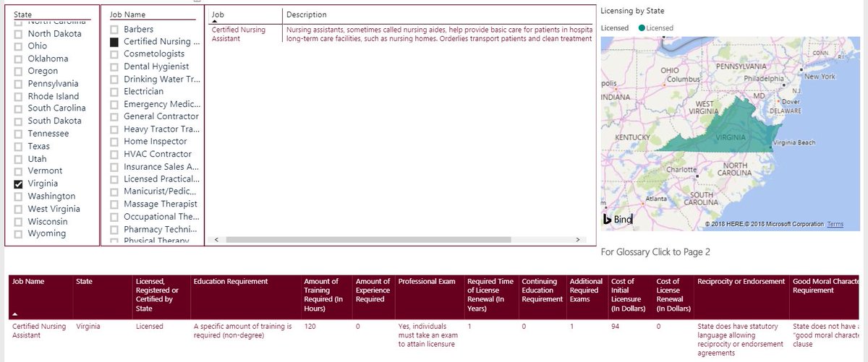The image size is (868, 362).
Task: Tick the Utah checkbox
Action: (x=19, y=159)
